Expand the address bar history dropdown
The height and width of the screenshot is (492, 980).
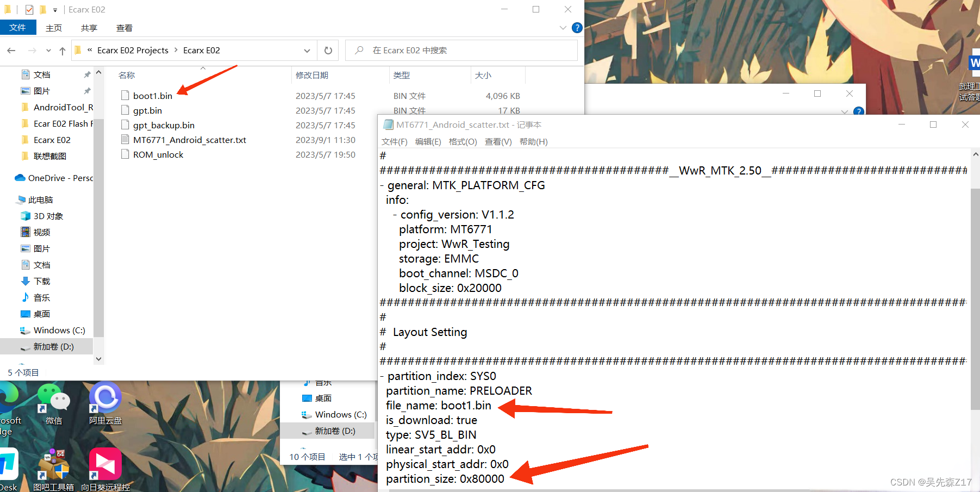307,51
